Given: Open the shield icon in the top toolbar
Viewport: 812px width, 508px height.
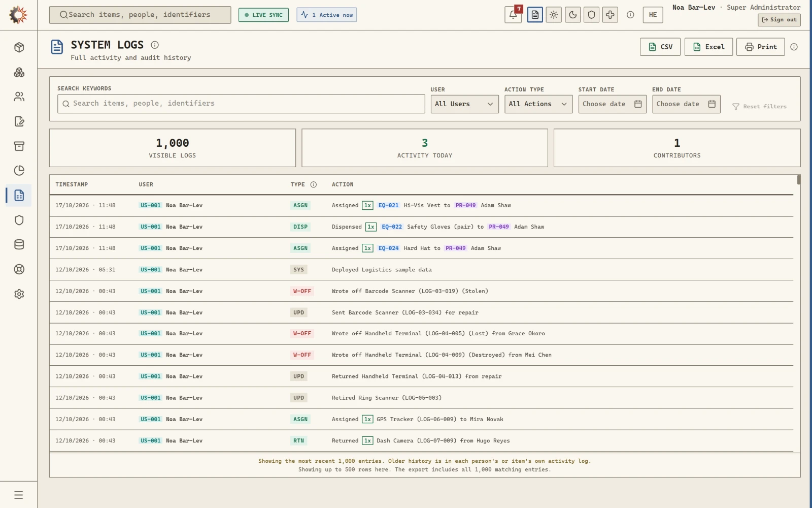Looking at the screenshot, I should tap(591, 15).
